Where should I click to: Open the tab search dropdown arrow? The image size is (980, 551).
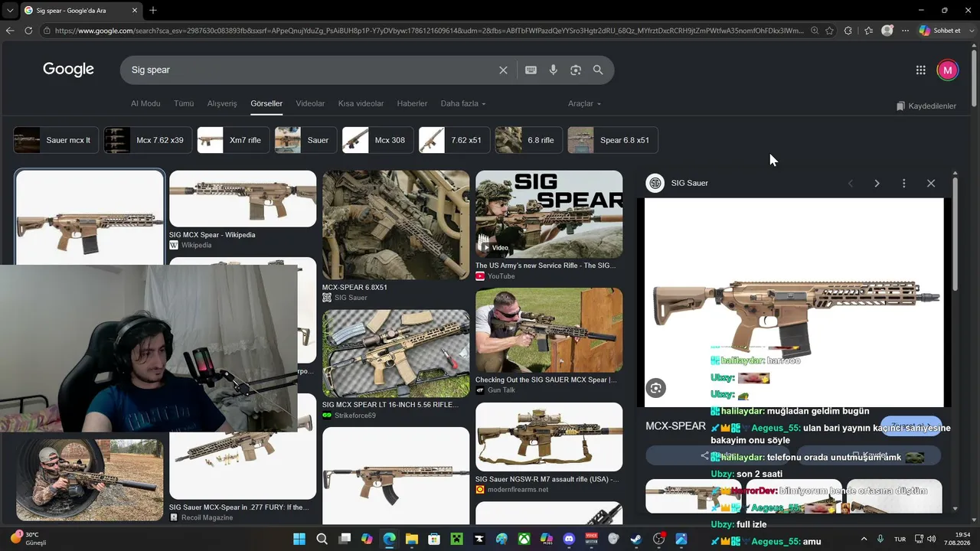tap(9, 10)
